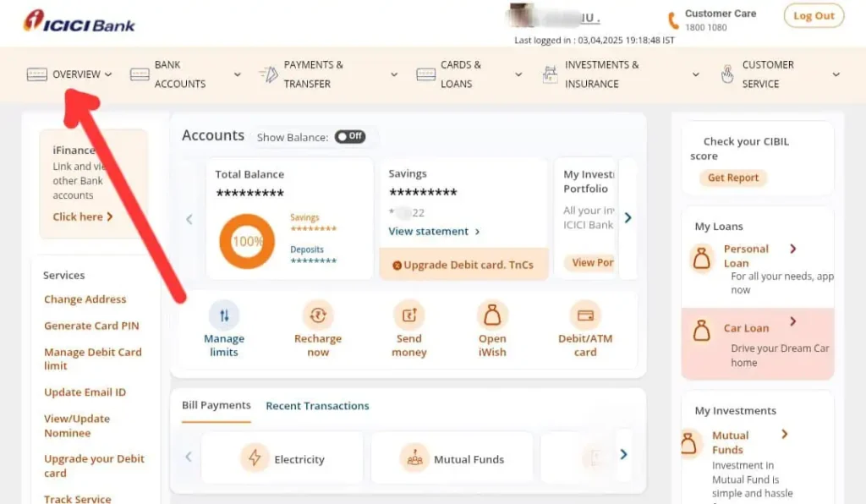This screenshot has width=866, height=504.
Task: Open View/Update Nominee link
Action: click(x=77, y=425)
